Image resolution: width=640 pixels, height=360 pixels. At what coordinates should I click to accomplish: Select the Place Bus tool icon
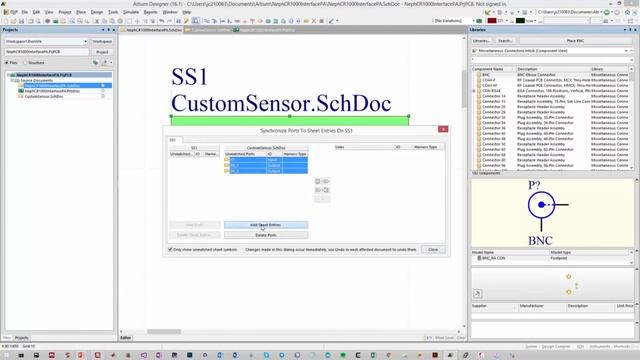(214, 21)
